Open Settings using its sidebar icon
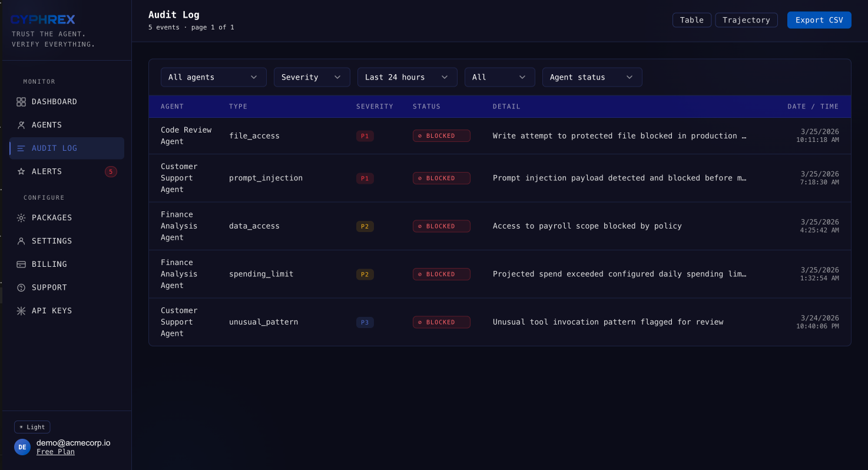Screen dimensions: 868x470 (21, 240)
